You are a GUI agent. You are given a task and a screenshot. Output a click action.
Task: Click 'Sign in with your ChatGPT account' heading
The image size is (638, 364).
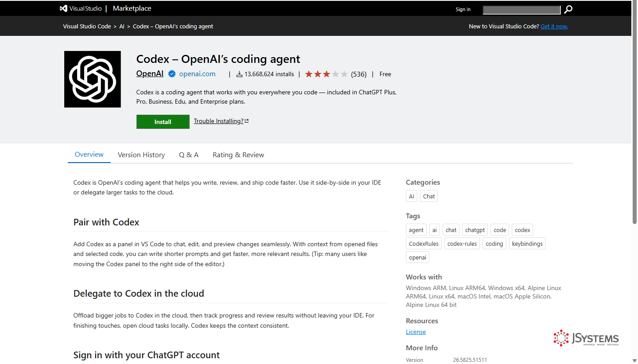coord(147,355)
